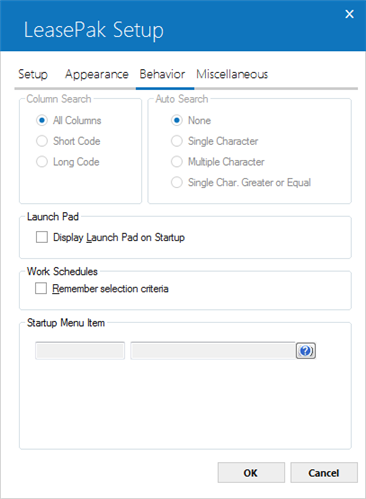Click the OK button
This screenshot has width=366, height=499.
251,473
